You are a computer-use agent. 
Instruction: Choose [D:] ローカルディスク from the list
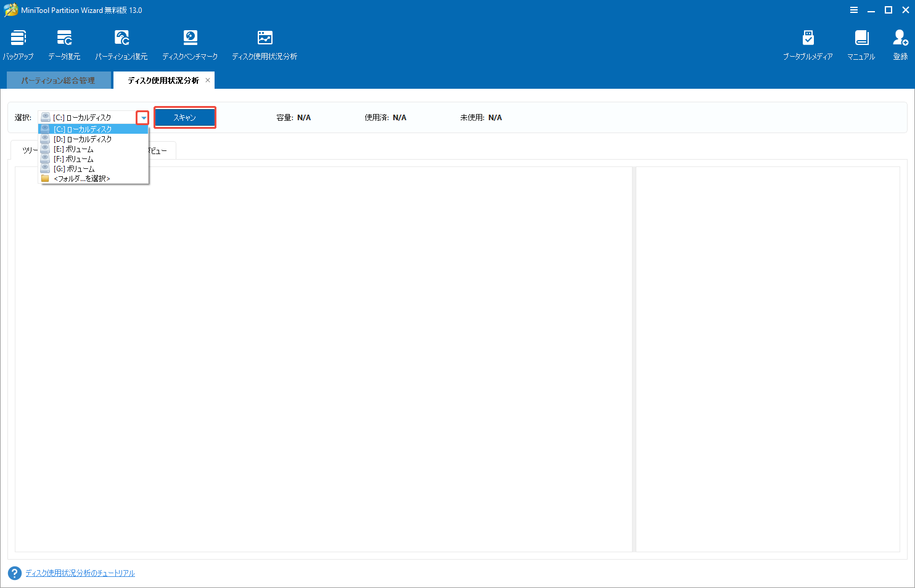(x=93, y=139)
